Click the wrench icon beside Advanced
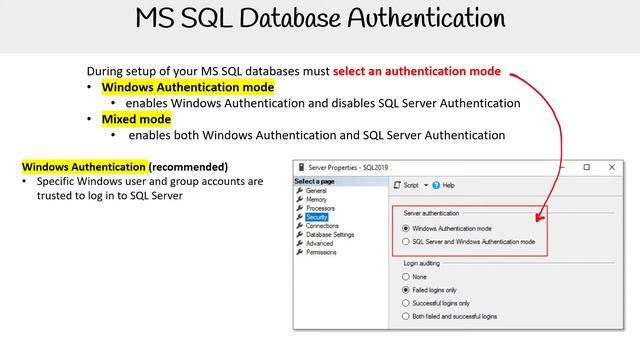 pos(300,243)
